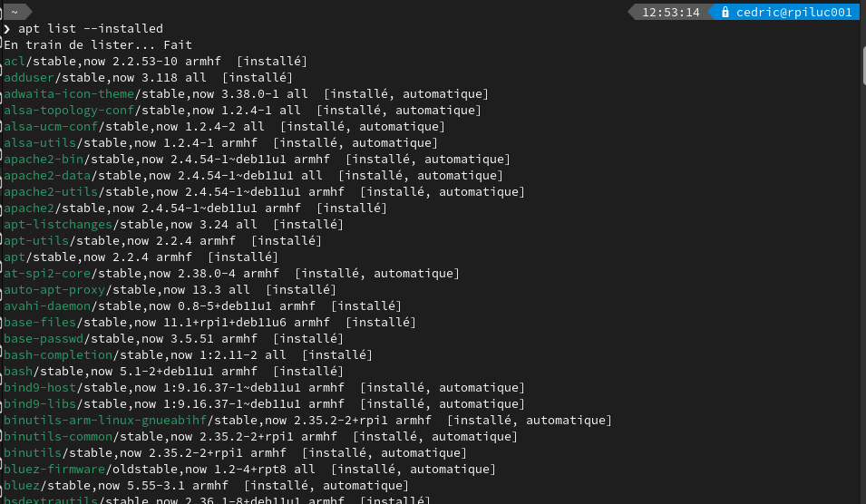Select the binutils-arm-linux-gnueabihf package name
The width and height of the screenshot is (866, 504).
105,420
